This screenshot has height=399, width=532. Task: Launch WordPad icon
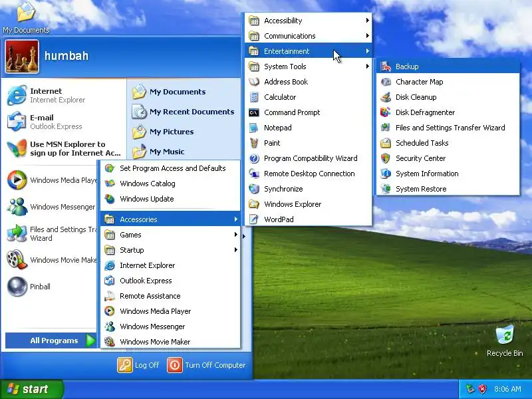(254, 219)
